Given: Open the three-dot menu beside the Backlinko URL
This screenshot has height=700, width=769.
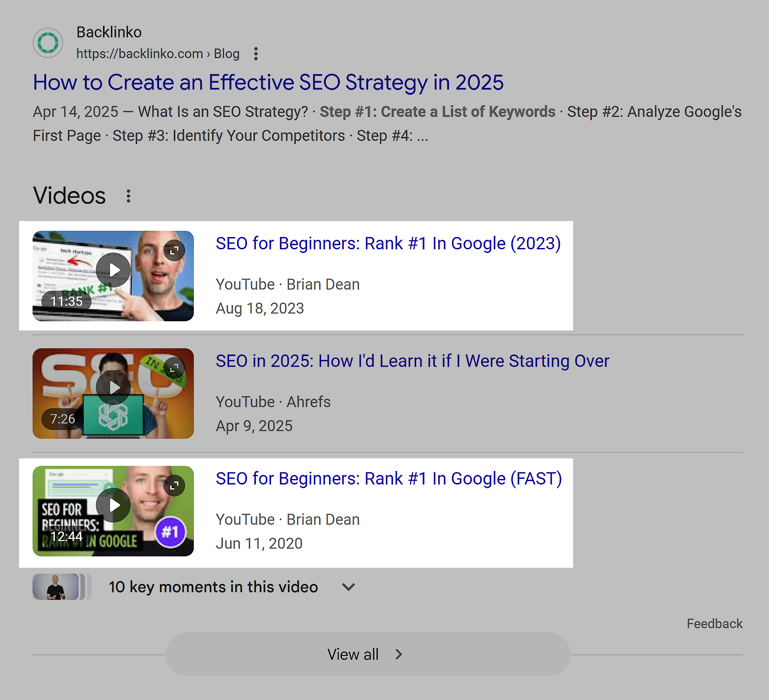Looking at the screenshot, I should pos(256,54).
